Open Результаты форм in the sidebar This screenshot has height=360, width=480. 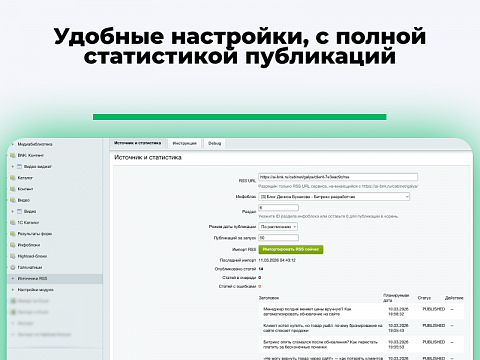[x=35, y=234]
